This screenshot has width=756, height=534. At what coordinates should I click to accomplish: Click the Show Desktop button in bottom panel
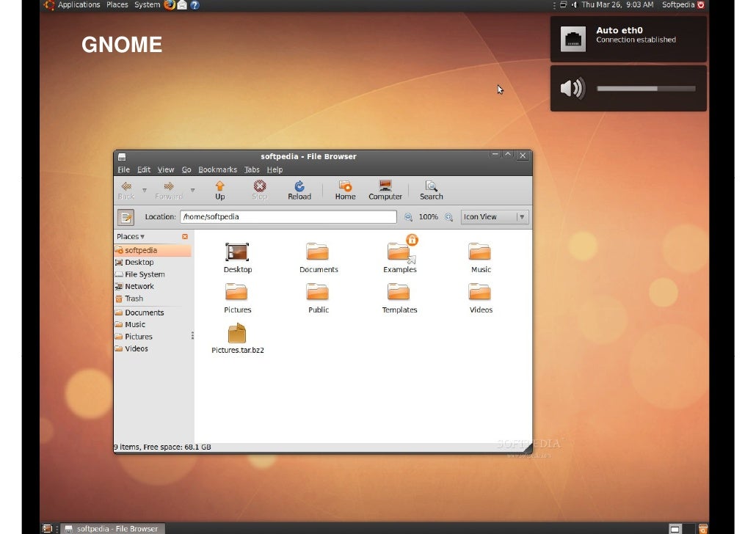tap(47, 529)
